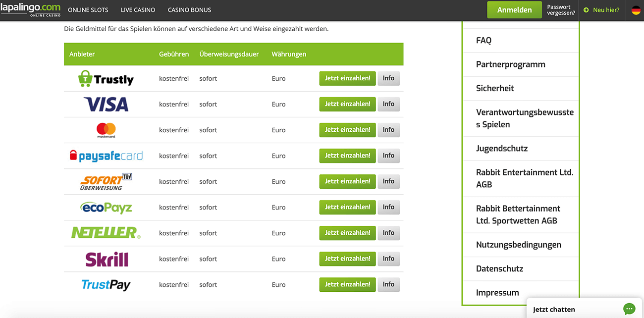Viewport: 644px width, 318px height.
Task: Click the Anbieter column header
Action: 82,54
